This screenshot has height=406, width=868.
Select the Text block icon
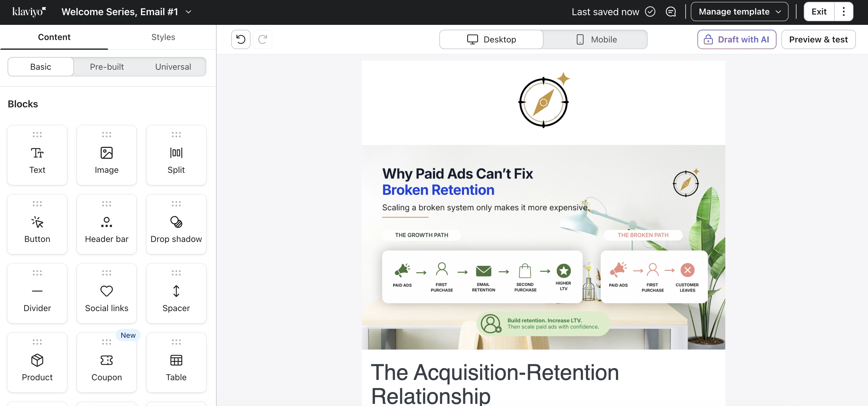tap(37, 153)
